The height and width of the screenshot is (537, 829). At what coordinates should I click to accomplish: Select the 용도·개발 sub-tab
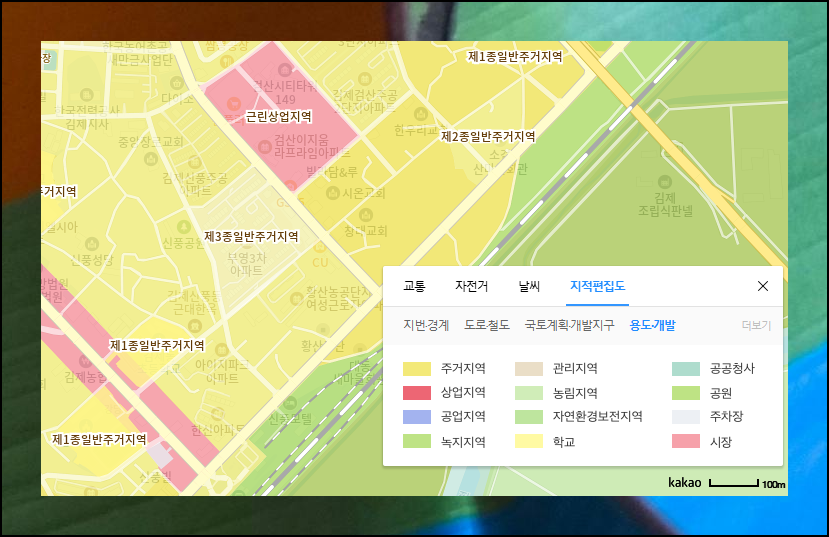click(652, 325)
